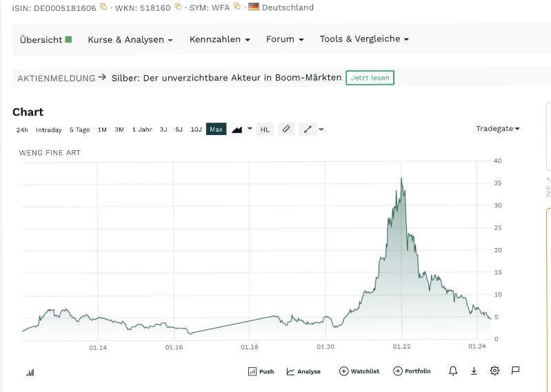Open the Tradegate exchange dropdown
The image size is (551, 392).
click(497, 129)
